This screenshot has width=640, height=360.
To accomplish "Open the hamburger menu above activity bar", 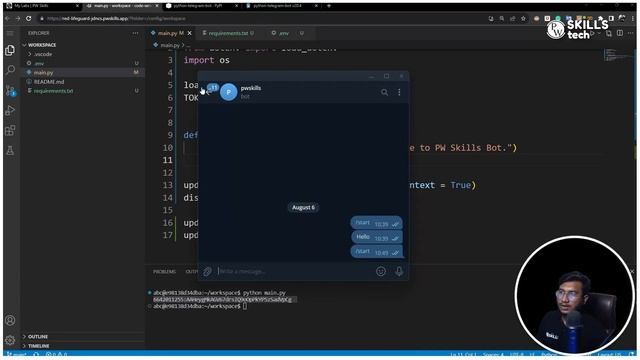I will 10,33.
